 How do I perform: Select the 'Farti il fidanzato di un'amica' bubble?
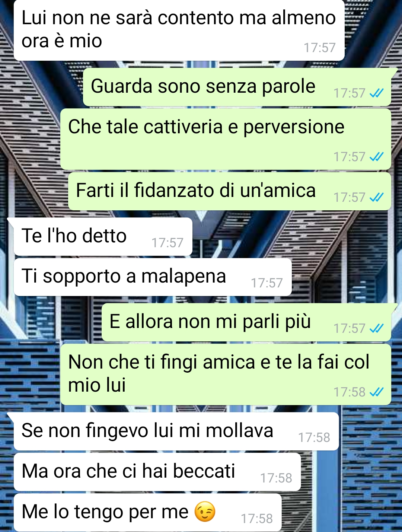point(230,191)
